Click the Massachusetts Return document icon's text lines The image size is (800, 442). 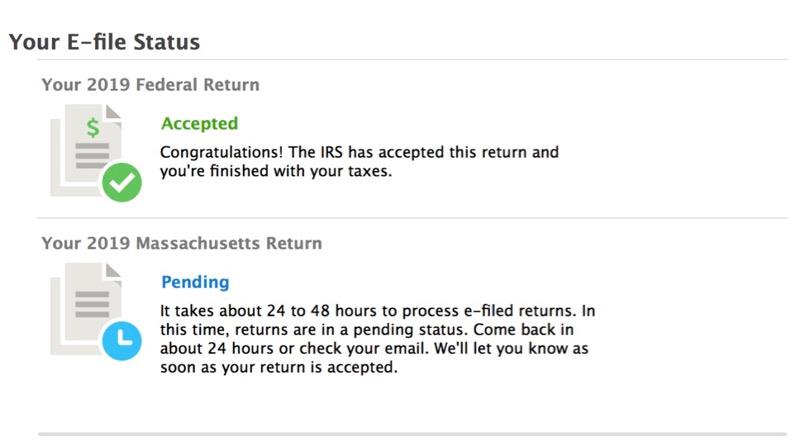[x=92, y=304]
